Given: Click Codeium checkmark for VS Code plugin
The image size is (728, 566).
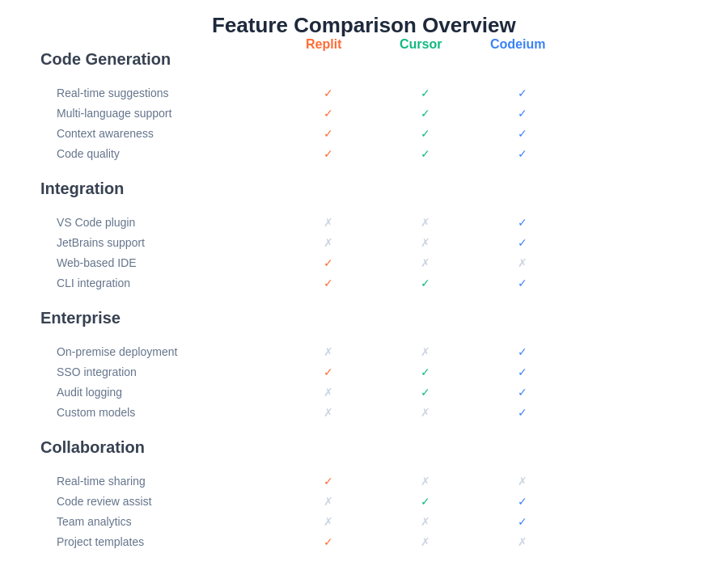Looking at the screenshot, I should [x=523, y=222].
